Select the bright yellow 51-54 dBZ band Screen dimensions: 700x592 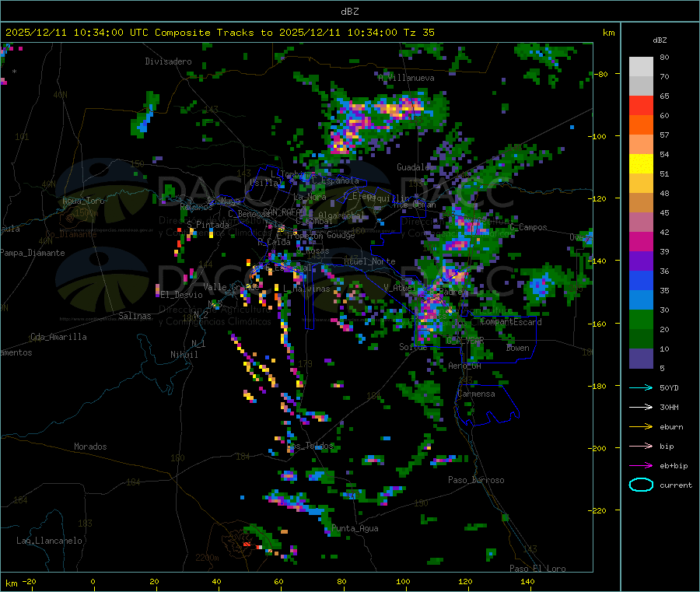pos(641,164)
